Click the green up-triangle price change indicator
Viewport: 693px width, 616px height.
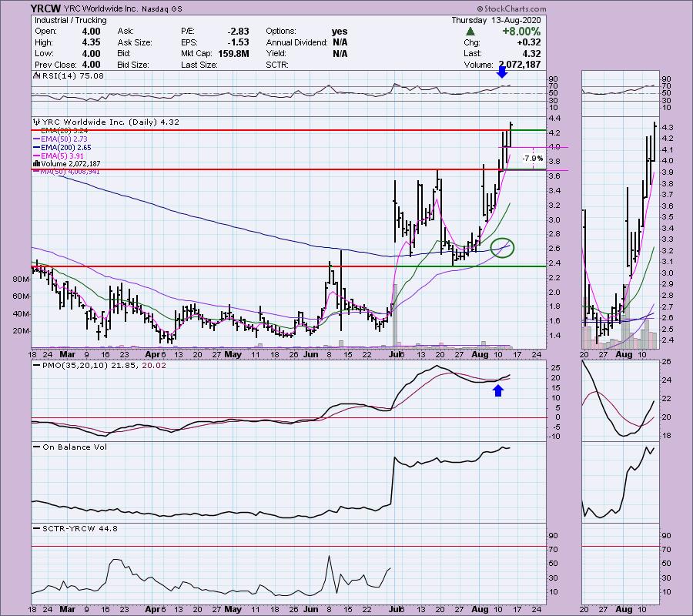point(470,32)
